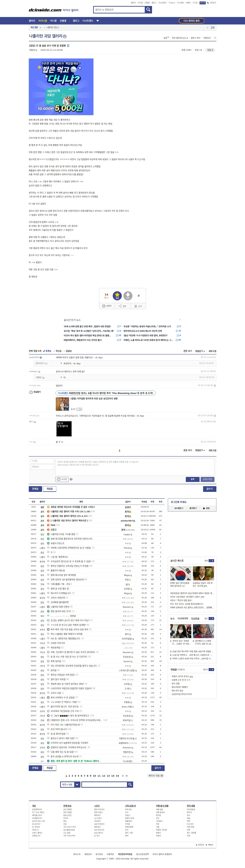Go to page 2 of the post list
Image resolution: width=245 pixels, height=868 pixels.
69,776
